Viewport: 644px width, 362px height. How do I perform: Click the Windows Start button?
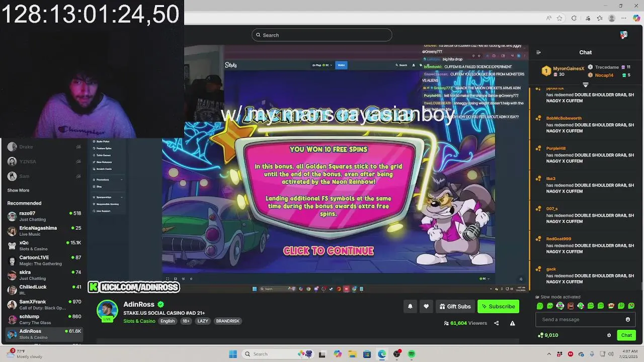(233, 354)
